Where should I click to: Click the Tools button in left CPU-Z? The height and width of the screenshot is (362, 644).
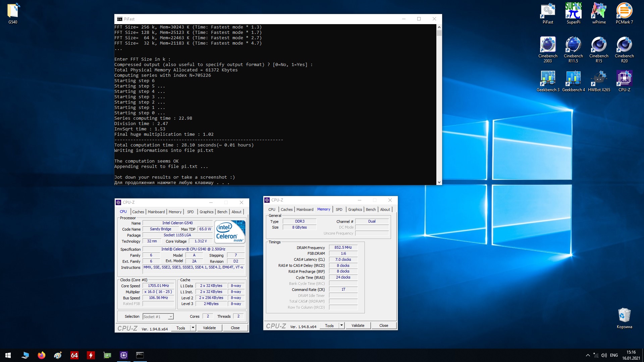point(181,328)
